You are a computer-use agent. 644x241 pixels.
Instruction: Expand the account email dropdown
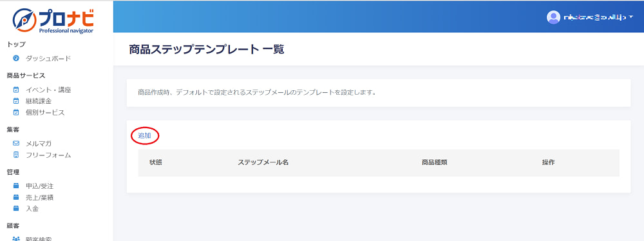point(599,17)
